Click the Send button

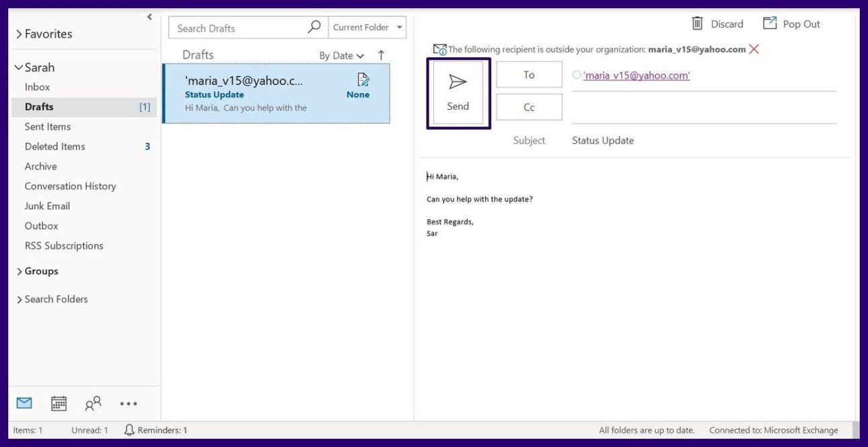458,93
